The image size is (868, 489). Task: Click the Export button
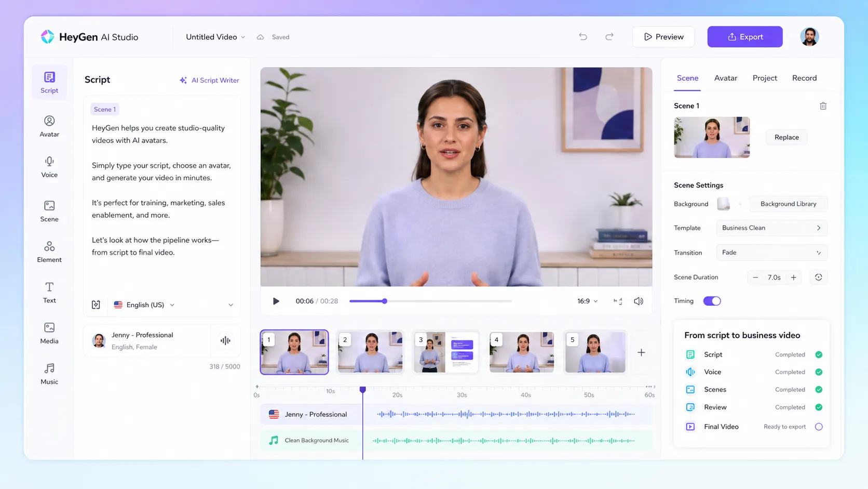point(744,37)
